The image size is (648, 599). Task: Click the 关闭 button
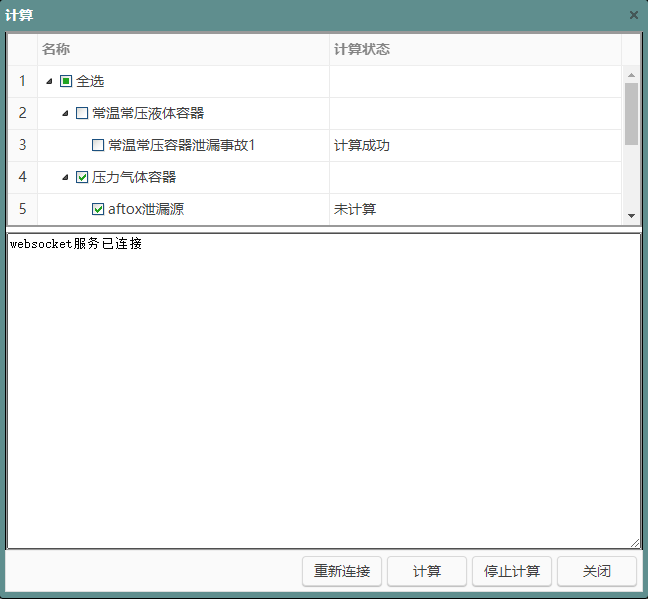click(597, 571)
